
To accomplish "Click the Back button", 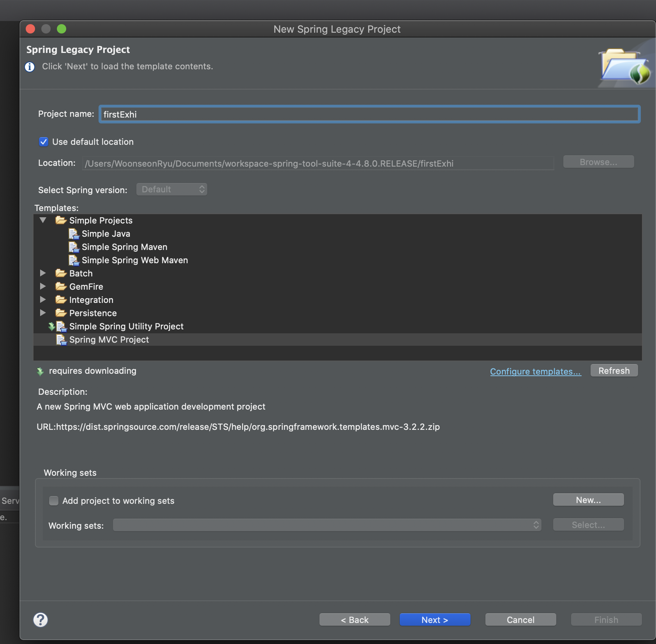I will click(x=355, y=620).
